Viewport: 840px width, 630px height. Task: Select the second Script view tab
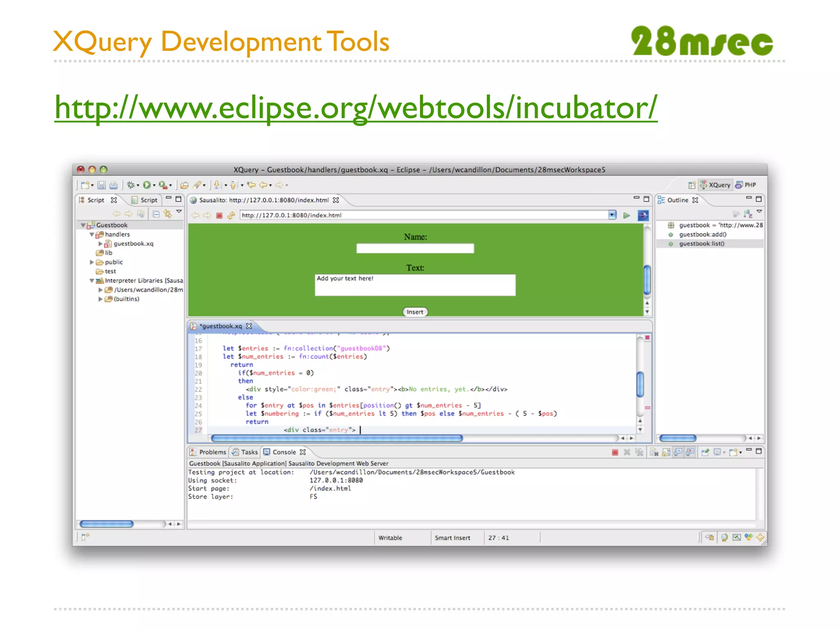coord(144,200)
